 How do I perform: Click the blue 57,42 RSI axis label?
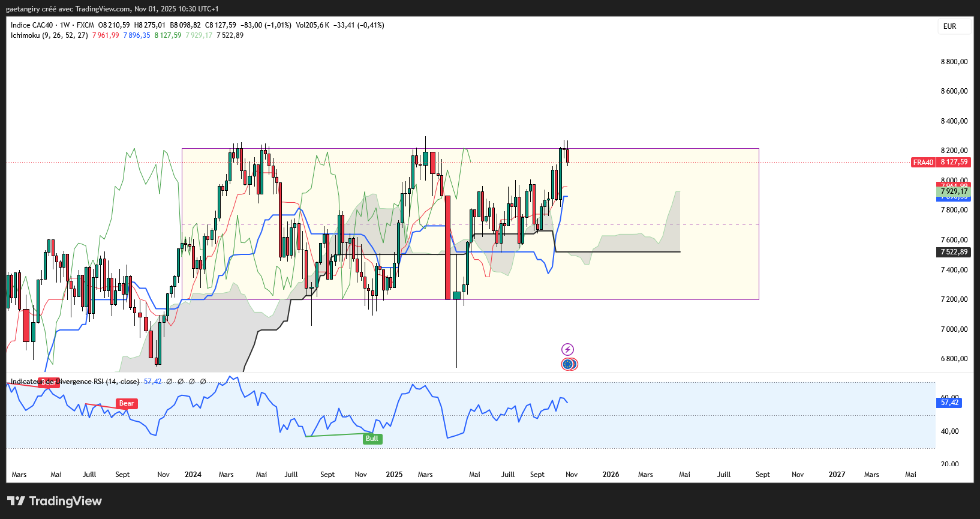(x=949, y=403)
